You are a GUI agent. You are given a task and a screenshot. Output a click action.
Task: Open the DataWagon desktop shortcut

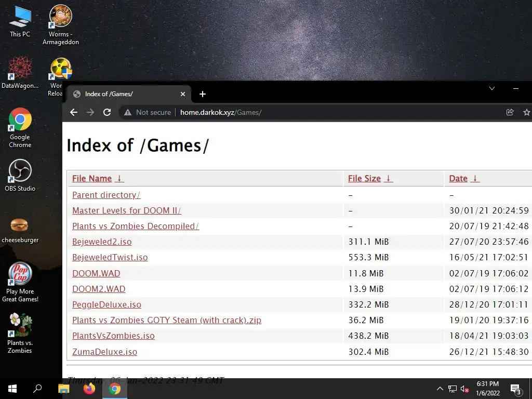pos(20,73)
